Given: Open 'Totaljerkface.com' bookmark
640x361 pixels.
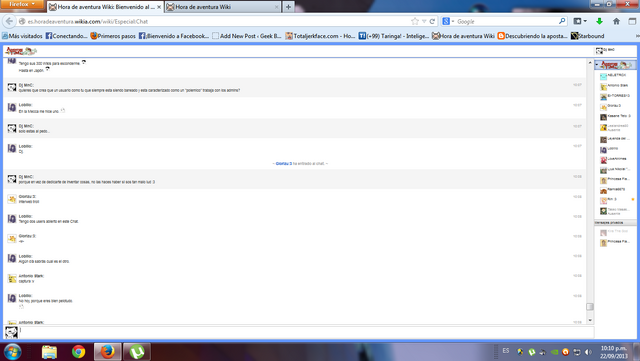Looking at the screenshot, I should click(320, 36).
